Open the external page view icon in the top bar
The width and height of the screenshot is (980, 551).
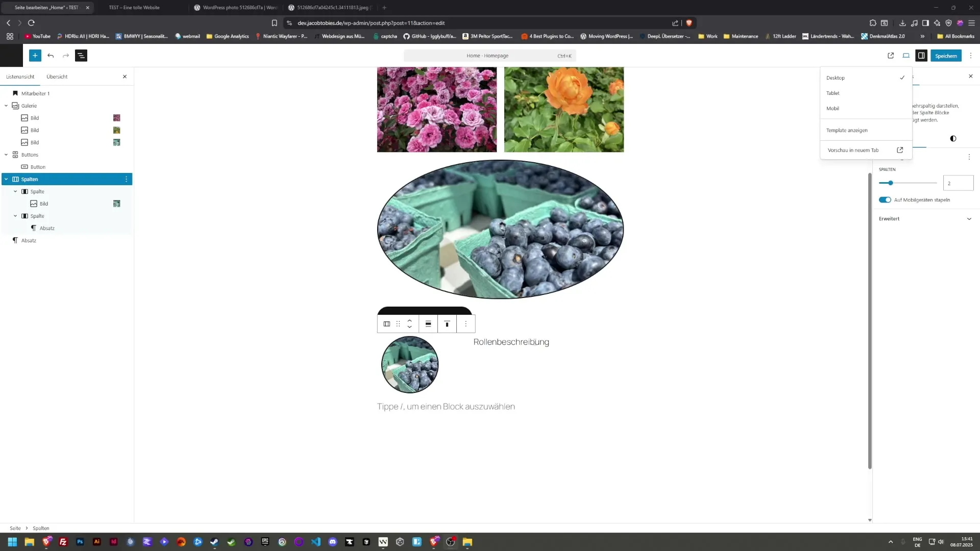[x=891, y=56]
